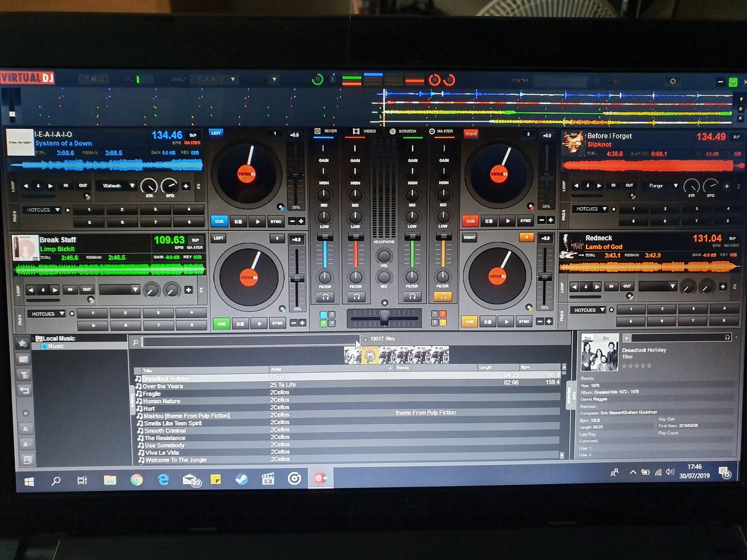The width and height of the screenshot is (747, 560).
Task: Open HOTCUES pad dropdown on Break Stuff deck
Action: 46,314
